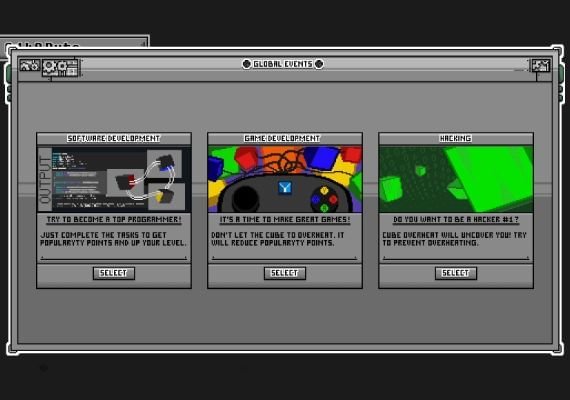This screenshot has height=400, width=570.
Task: Click the small gear icon at top-left
Action: (30, 66)
